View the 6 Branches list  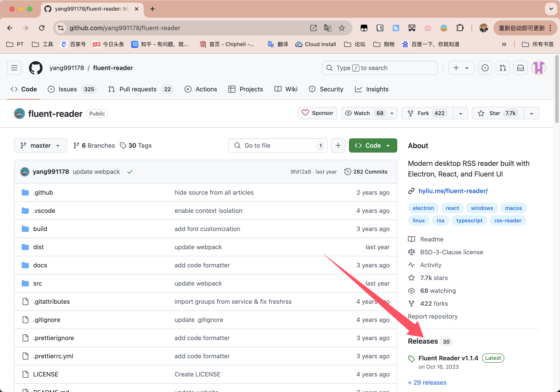[x=94, y=146]
